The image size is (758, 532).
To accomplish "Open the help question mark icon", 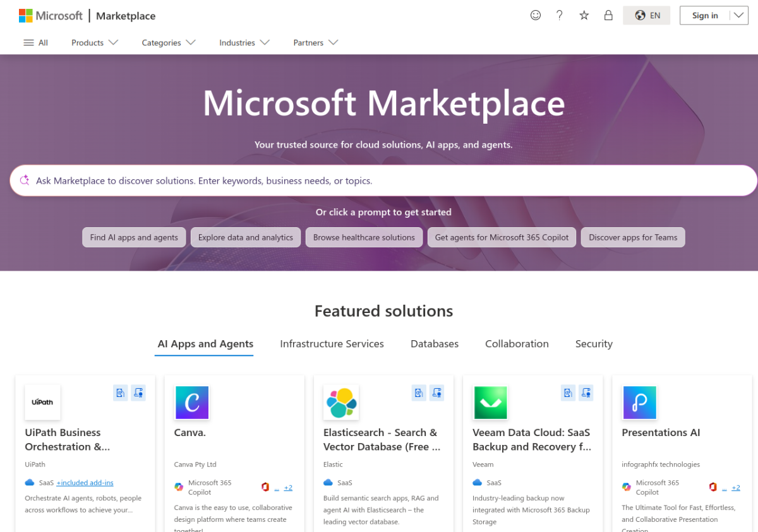I will coord(560,15).
